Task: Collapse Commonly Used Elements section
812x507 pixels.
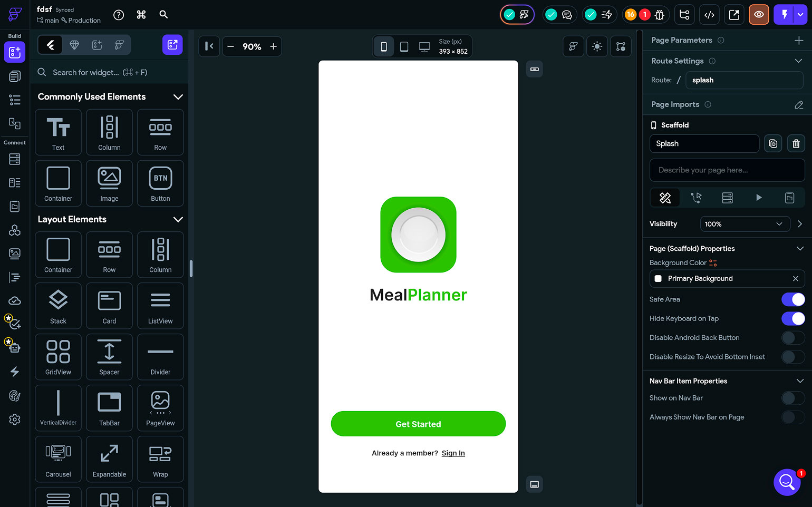Action: click(x=178, y=97)
